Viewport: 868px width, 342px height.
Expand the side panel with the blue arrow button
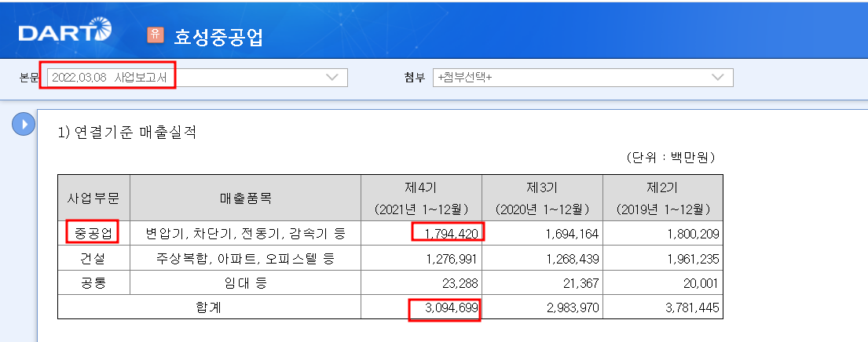(x=24, y=125)
